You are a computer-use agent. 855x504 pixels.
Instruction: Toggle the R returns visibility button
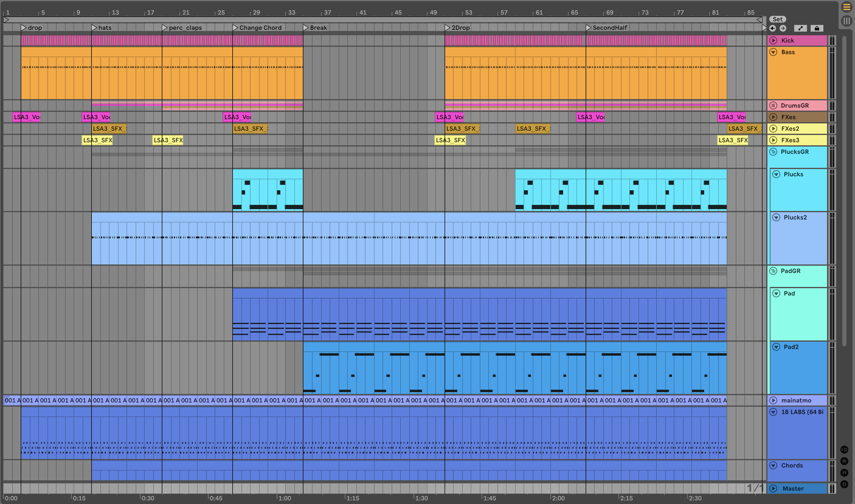click(x=844, y=461)
